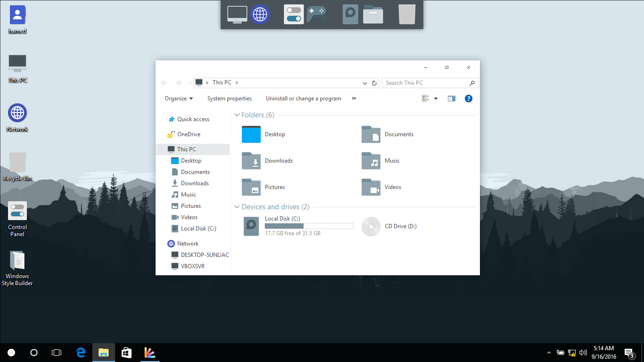The image size is (644, 362).
Task: Click the globe Network icon in top dock
Action: click(x=260, y=14)
